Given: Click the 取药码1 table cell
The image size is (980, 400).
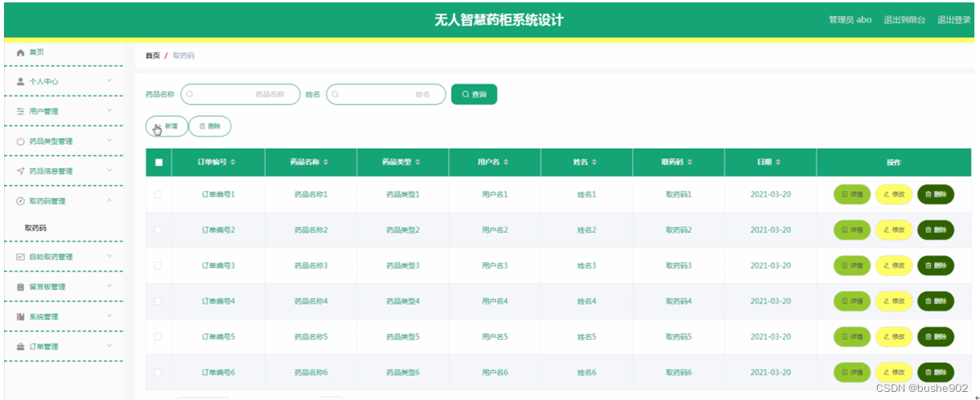Looking at the screenshot, I should [679, 194].
